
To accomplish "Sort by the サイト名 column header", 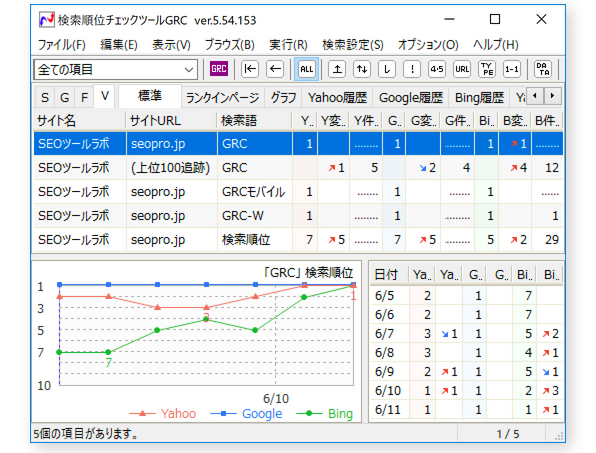I will [x=79, y=121].
